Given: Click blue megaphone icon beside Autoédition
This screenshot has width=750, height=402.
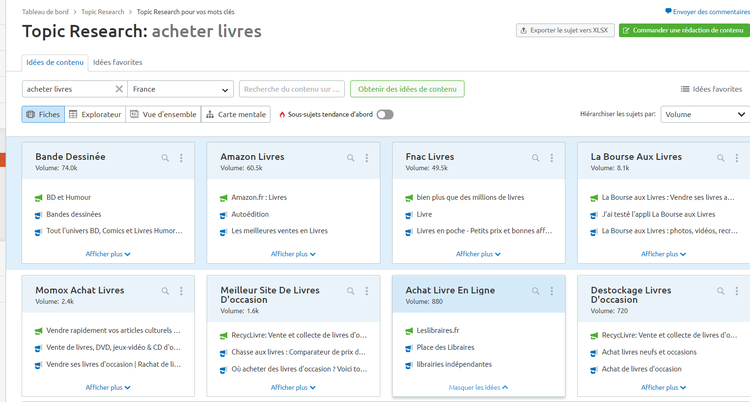Looking at the screenshot, I should pyautogui.click(x=223, y=215).
